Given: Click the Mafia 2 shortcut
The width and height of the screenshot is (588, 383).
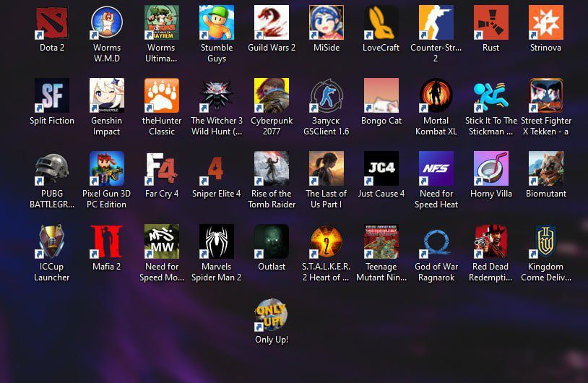Looking at the screenshot, I should [x=107, y=241].
